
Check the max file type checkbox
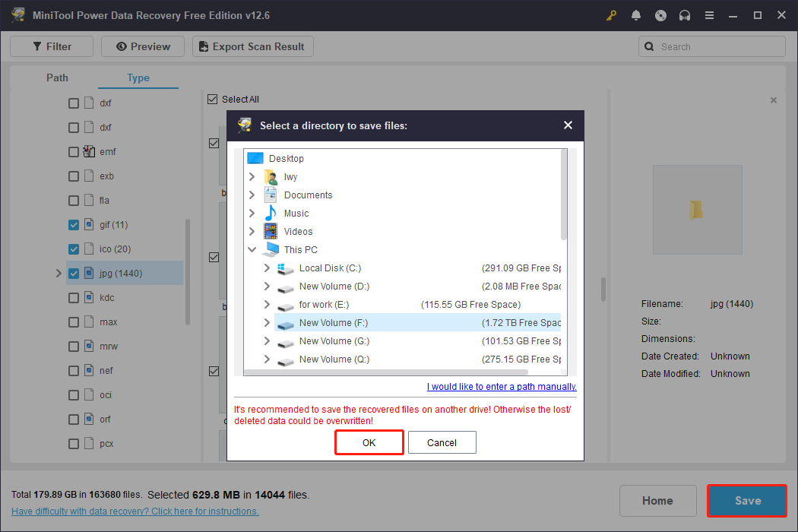74,322
